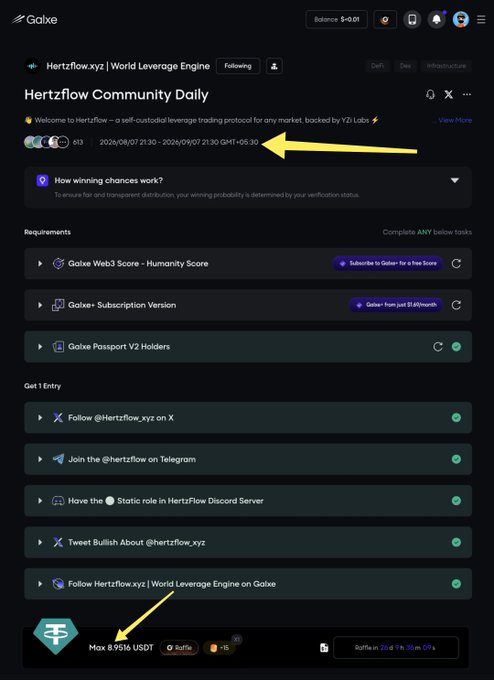Viewport: 494px width, 680px height.
Task: Click the Passport V2 Holders green checkmark
Action: tap(456, 347)
